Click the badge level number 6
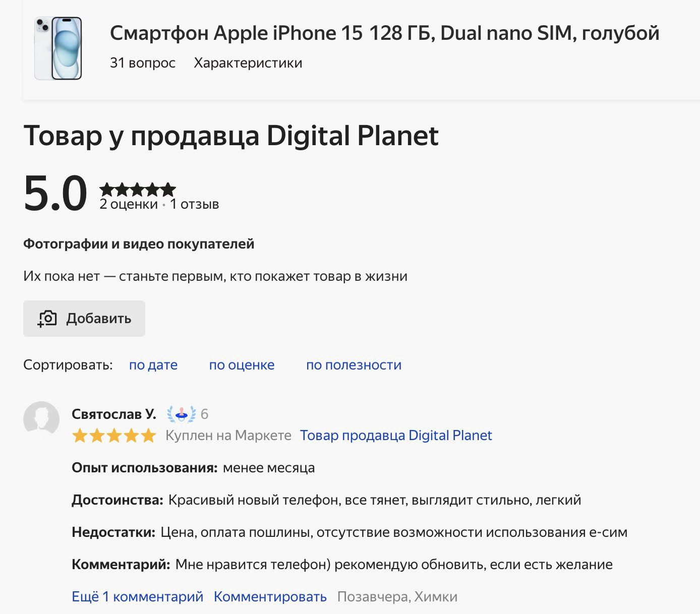The height and width of the screenshot is (614, 700). point(204,414)
